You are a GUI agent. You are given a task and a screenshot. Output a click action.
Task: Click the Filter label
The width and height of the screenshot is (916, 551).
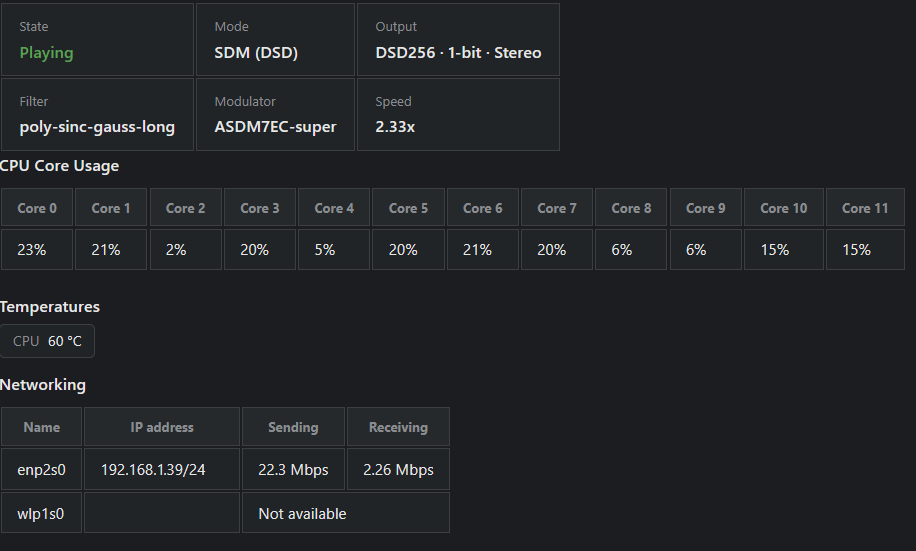(x=33, y=101)
